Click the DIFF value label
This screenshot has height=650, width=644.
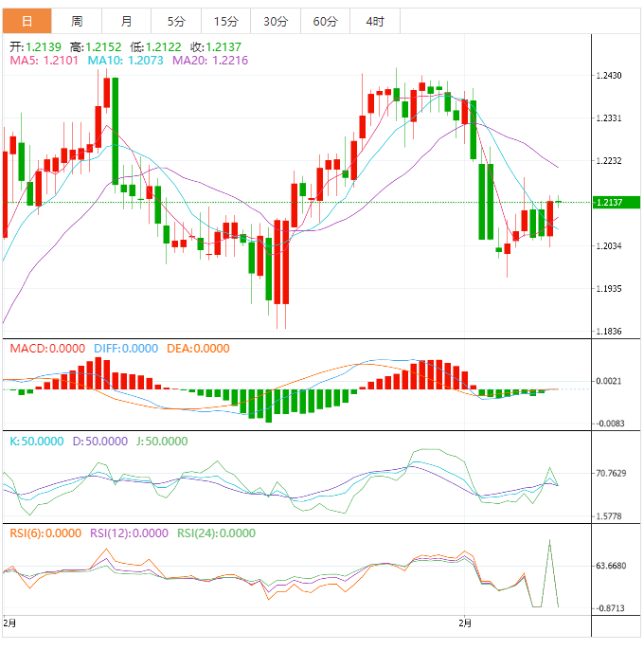click(126, 348)
